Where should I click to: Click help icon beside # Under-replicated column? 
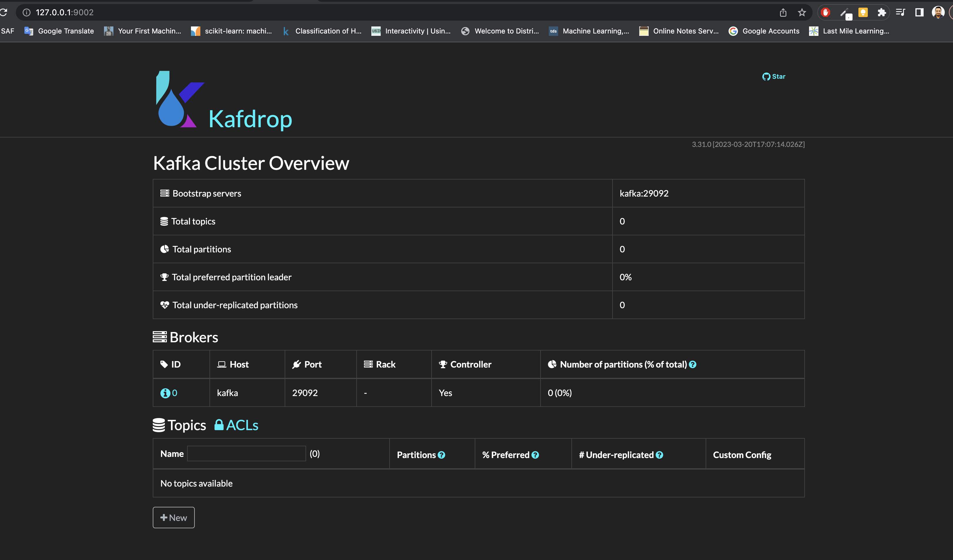[x=659, y=455]
